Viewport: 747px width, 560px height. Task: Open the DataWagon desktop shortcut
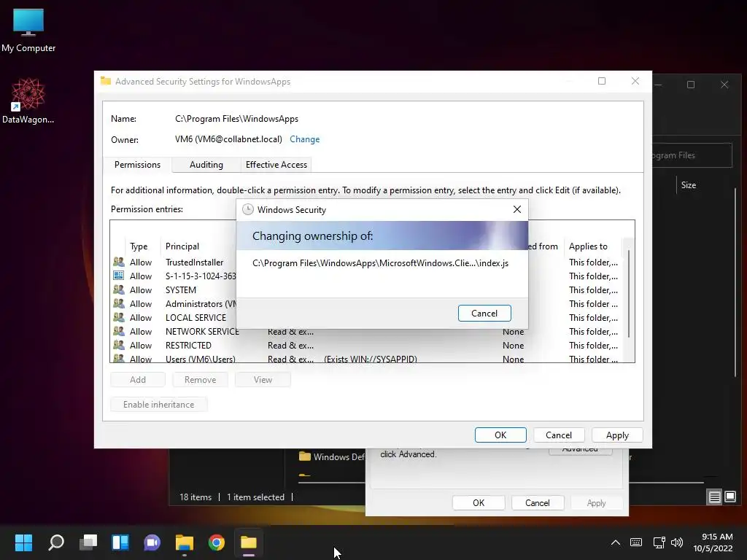28,101
